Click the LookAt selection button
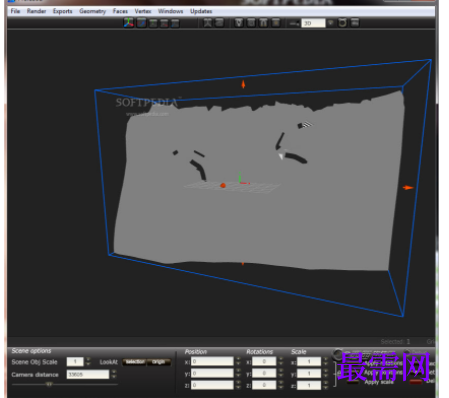Image resolution: width=449 pixels, height=398 pixels. (134, 362)
